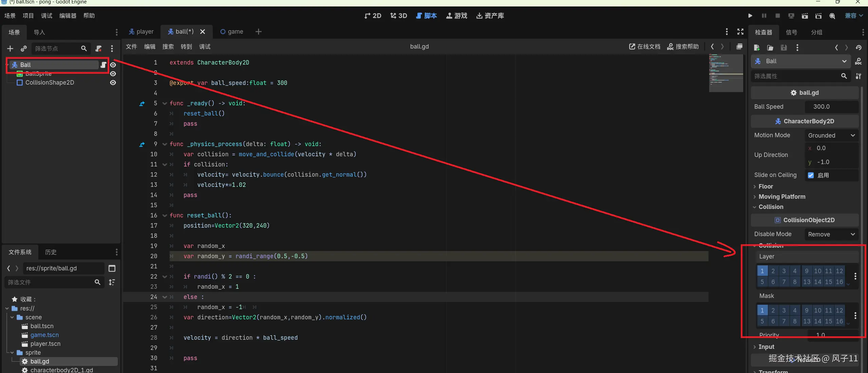The image size is (868, 373).
Task: Toggle collision Layer bit 2
Action: click(773, 271)
